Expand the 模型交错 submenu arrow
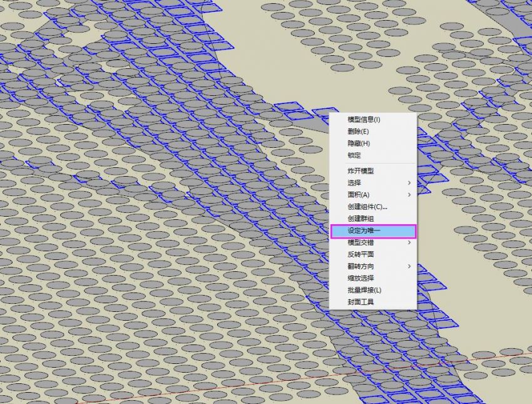The width and height of the screenshot is (532, 404). pos(409,242)
